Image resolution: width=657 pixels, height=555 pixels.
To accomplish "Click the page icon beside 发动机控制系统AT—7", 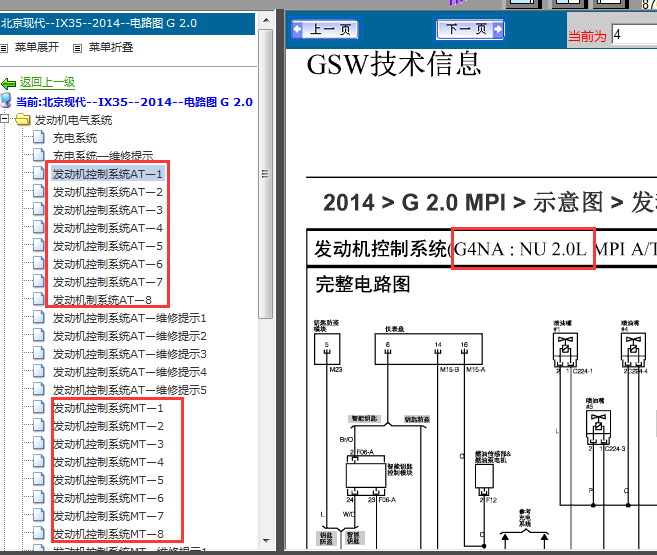I will (39, 281).
